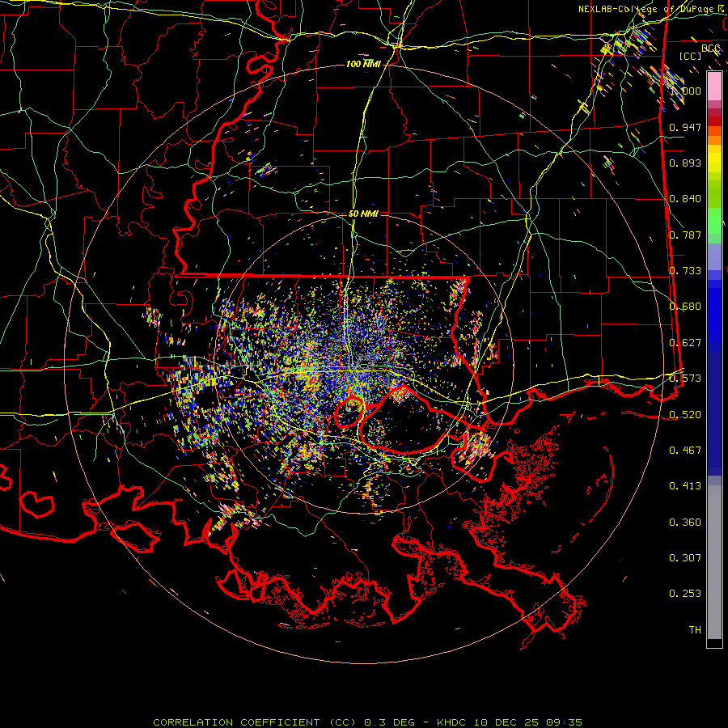Click the 0.680 legend value
728x728 pixels.
coord(685,307)
